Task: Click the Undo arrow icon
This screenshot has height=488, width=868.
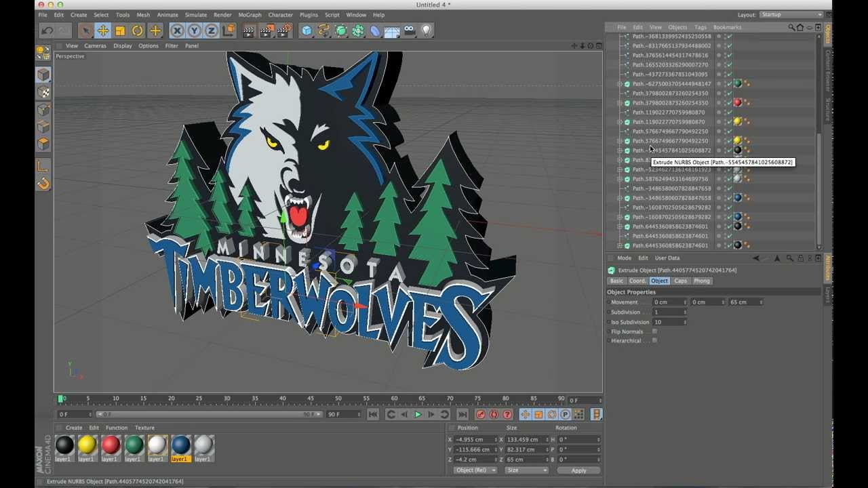Action: coord(47,30)
